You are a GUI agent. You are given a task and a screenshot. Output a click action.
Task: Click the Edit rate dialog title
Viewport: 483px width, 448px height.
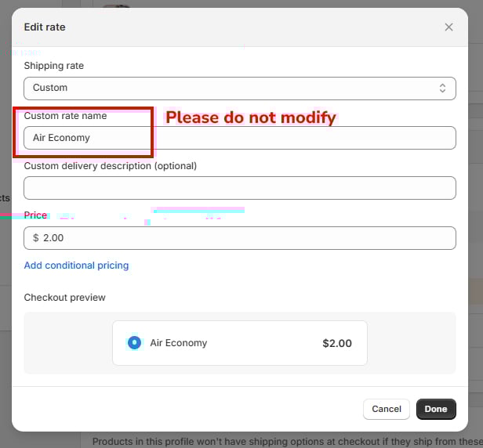point(45,27)
